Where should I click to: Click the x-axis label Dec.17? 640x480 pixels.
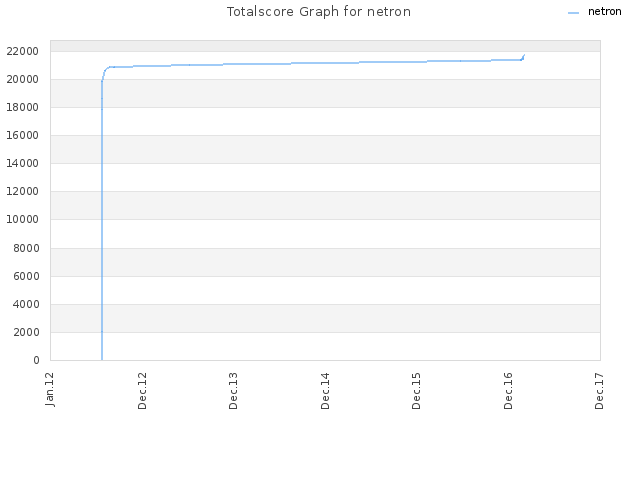tap(599, 391)
